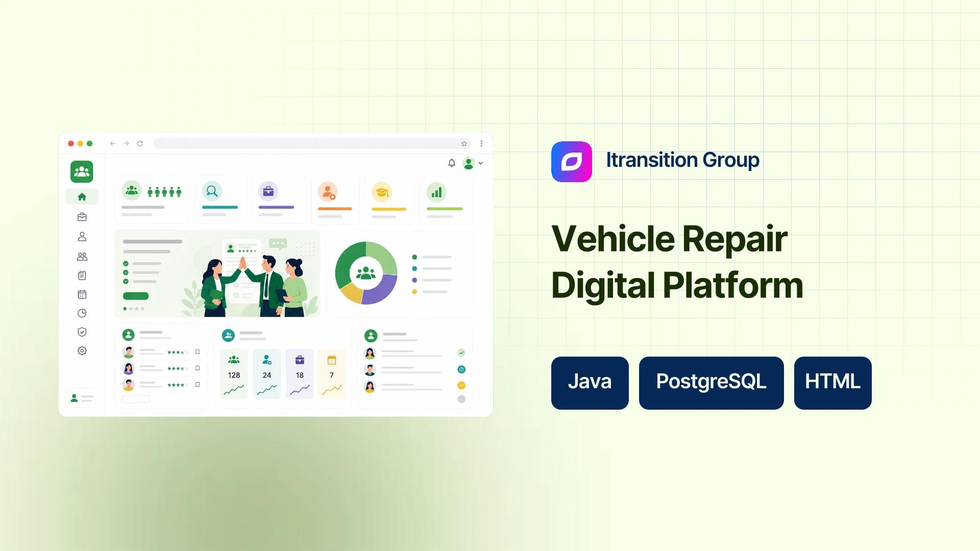980x551 pixels.
Task: Click the home icon in the sidebar
Action: 82,197
